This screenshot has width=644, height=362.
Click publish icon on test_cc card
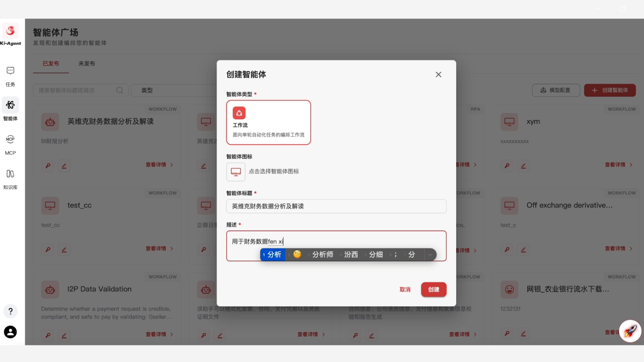click(48, 249)
